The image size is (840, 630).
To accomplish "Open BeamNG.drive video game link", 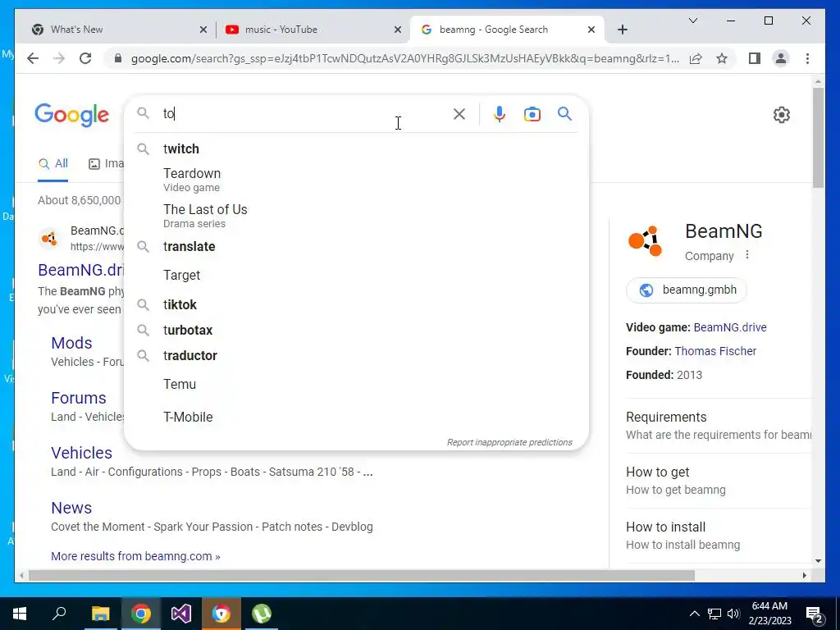I will (x=729, y=327).
